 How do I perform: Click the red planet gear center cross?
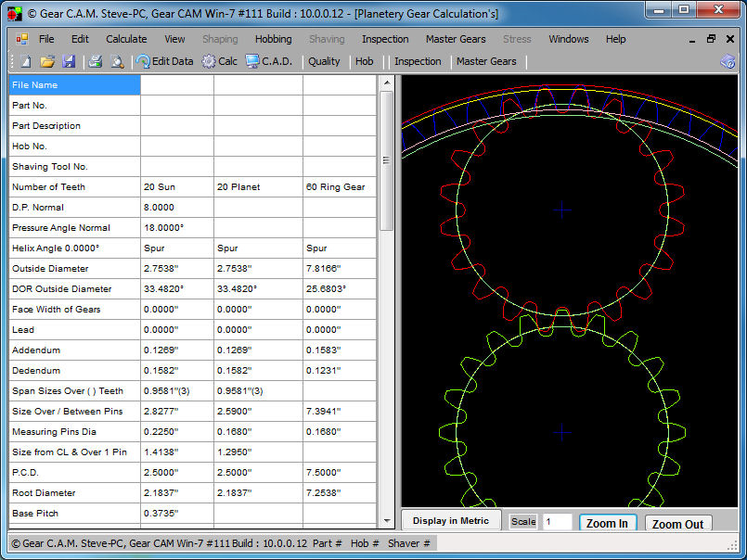coord(562,210)
